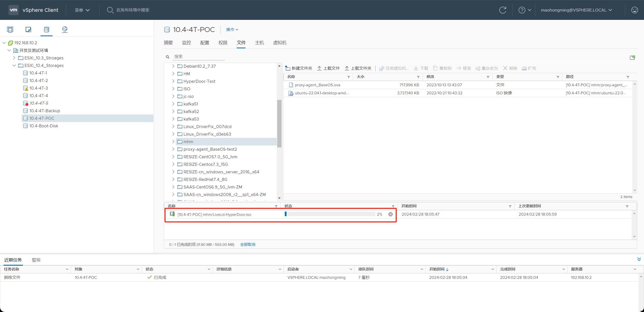Click the vm logo icon

coord(13,10)
